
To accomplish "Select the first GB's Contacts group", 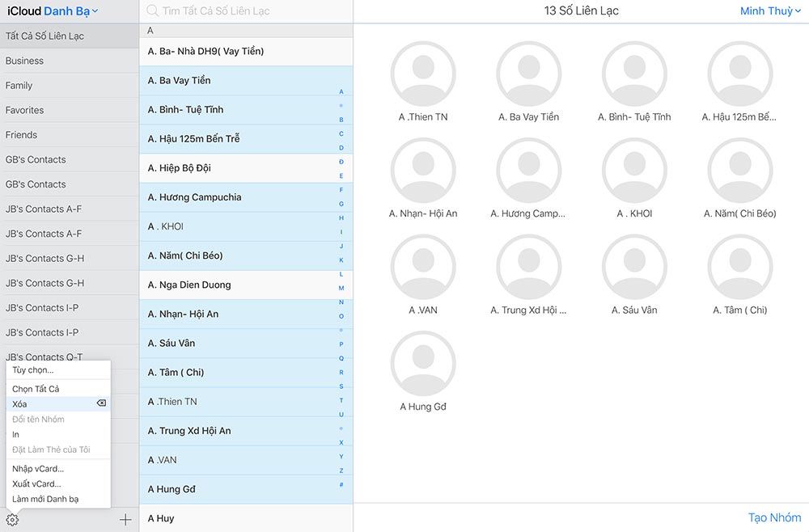I will 70,160.
